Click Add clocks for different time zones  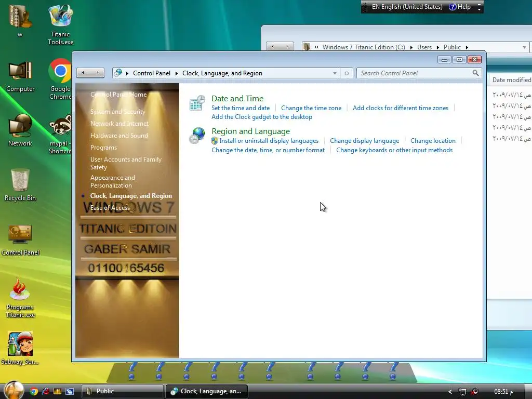coord(401,108)
